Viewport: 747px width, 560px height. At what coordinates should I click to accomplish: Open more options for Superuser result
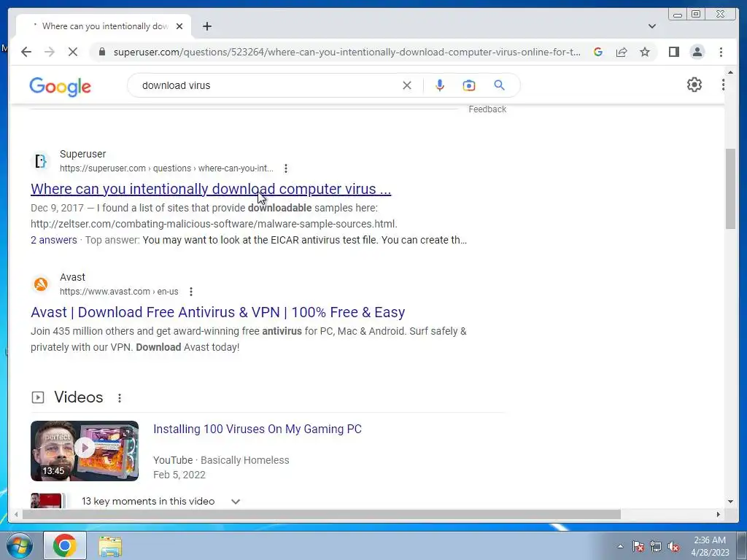click(285, 168)
